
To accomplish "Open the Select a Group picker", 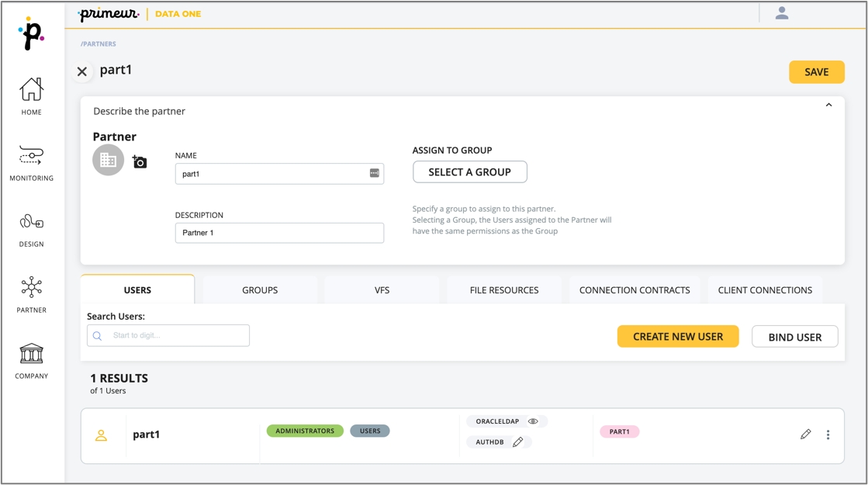I will point(469,172).
